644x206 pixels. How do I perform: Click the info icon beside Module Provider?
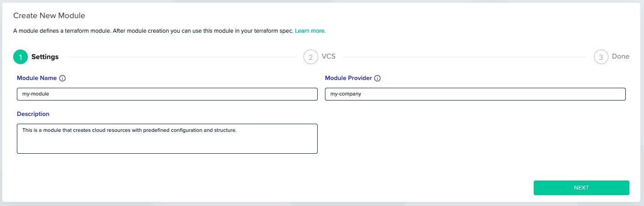377,78
